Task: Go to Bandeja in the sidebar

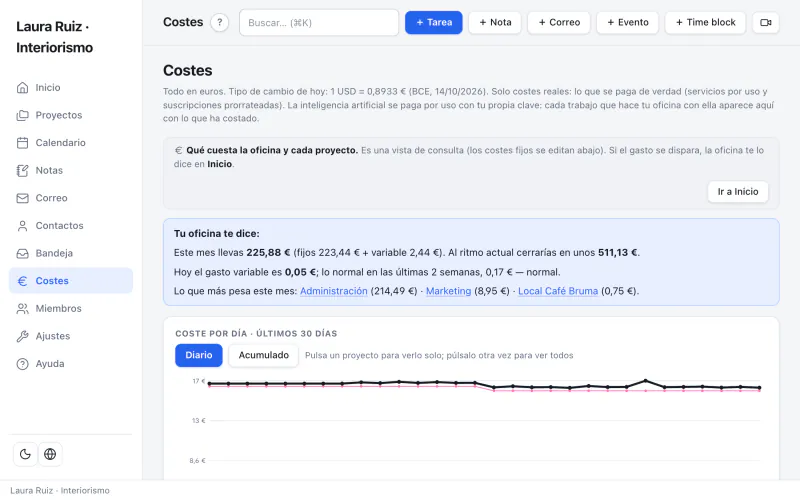Action: click(x=71, y=253)
